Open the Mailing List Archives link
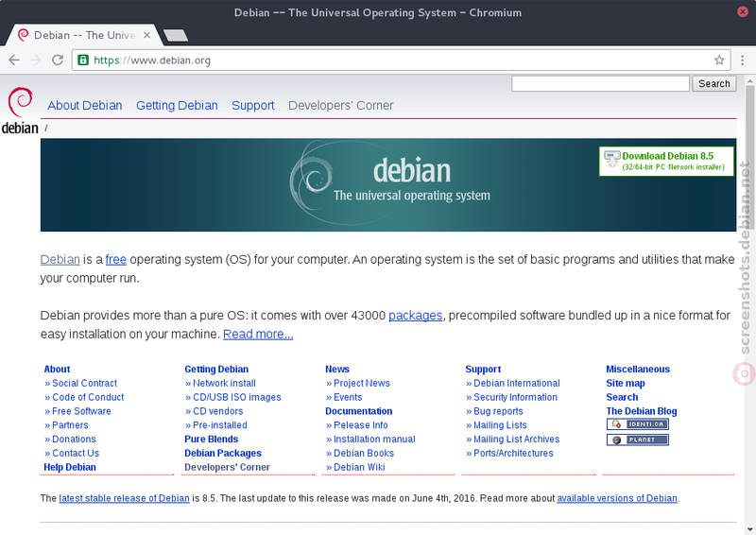Viewport: 756px width, 535px height. [516, 440]
